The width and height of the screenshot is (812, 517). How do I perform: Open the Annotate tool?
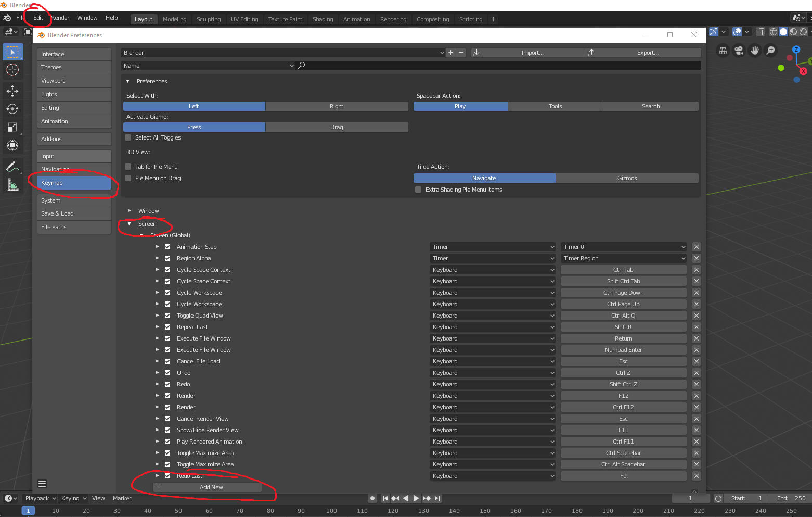(x=12, y=167)
